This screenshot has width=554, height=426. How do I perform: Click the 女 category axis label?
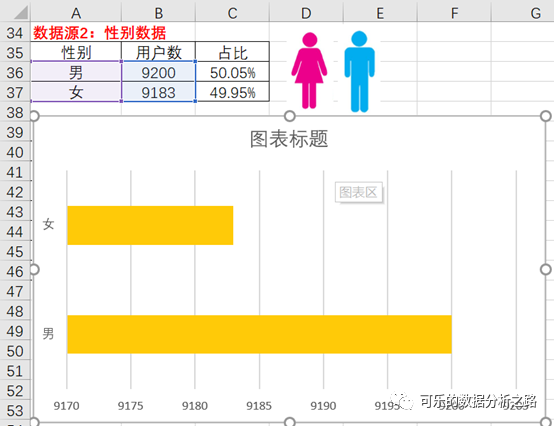coord(48,224)
